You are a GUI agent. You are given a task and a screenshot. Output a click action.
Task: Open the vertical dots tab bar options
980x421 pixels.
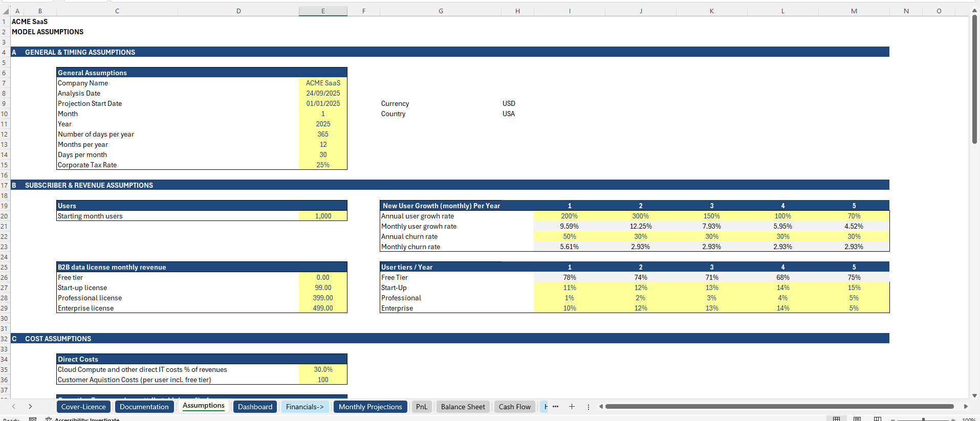click(589, 407)
